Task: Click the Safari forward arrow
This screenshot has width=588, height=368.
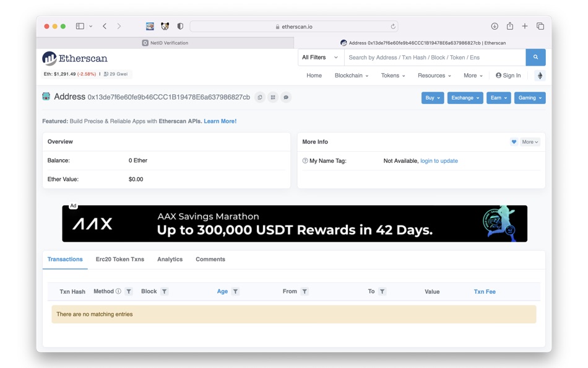Action: (119, 26)
